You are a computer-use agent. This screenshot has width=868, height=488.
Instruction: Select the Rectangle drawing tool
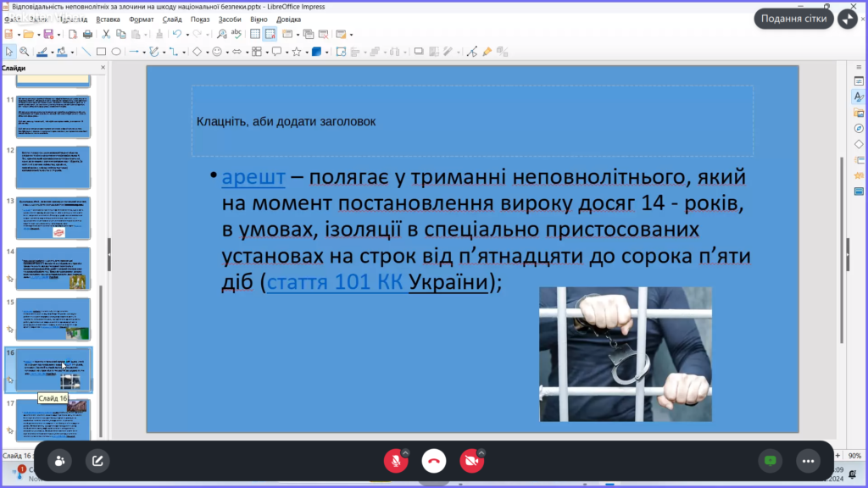click(x=101, y=52)
